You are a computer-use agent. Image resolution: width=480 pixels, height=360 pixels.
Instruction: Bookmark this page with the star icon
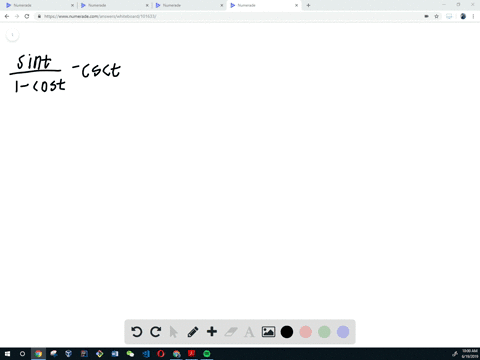436,16
